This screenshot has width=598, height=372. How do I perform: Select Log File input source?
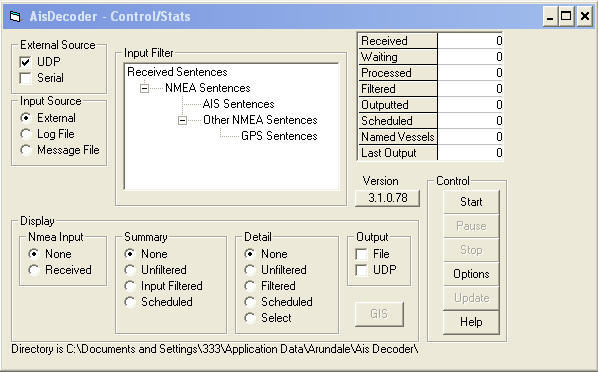click(26, 134)
